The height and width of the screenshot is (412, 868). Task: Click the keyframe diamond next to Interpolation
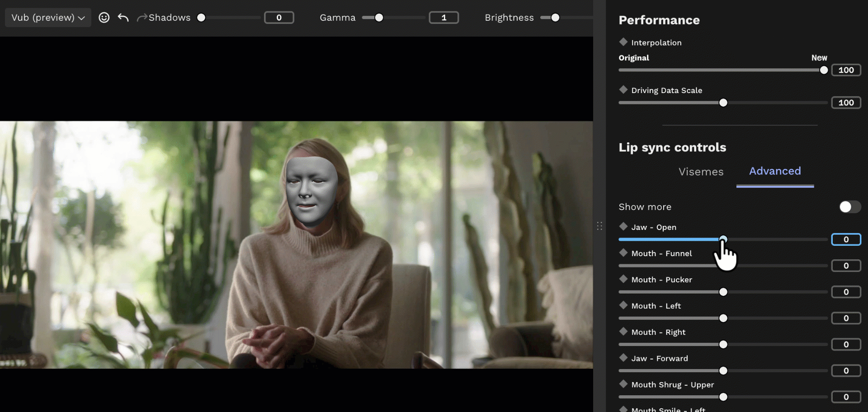(623, 42)
